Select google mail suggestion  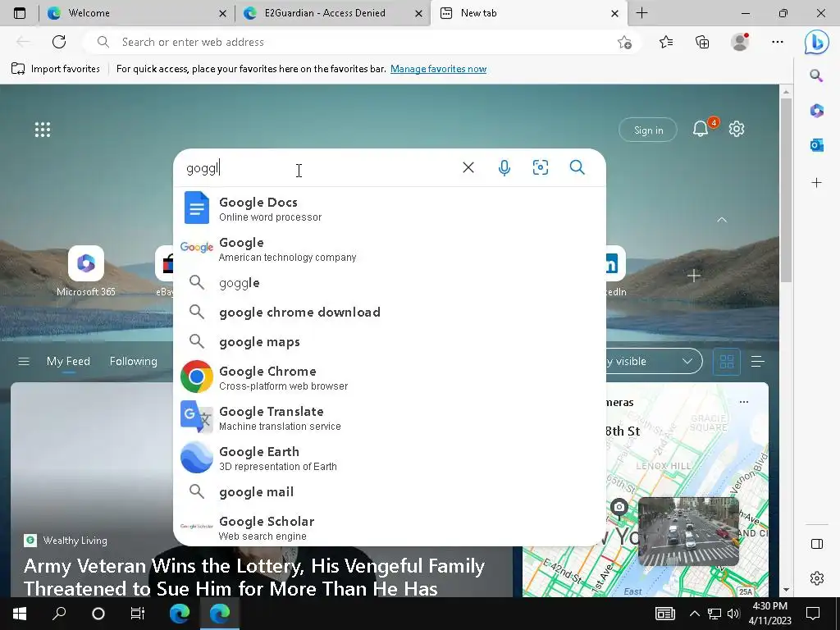pos(390,492)
